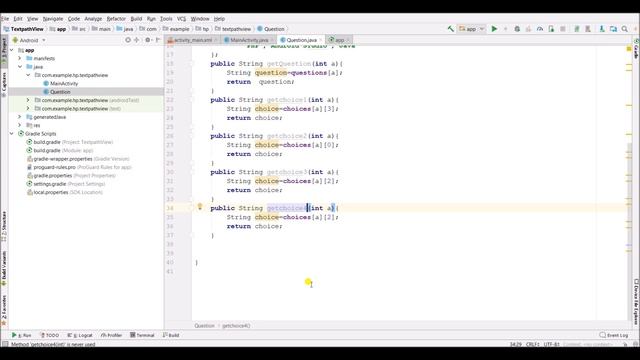Open Project Structure icon beside search

[613, 29]
